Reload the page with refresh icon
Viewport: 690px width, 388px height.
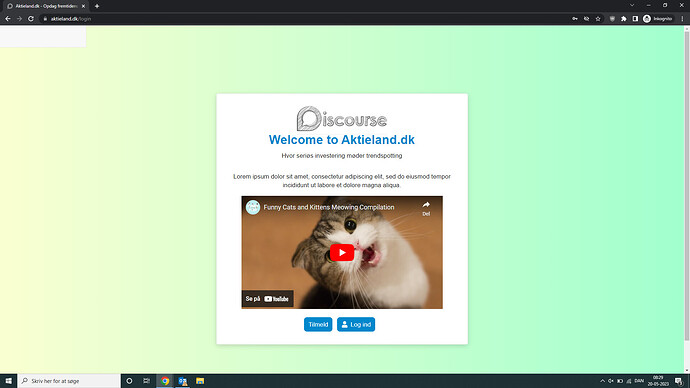click(x=31, y=18)
